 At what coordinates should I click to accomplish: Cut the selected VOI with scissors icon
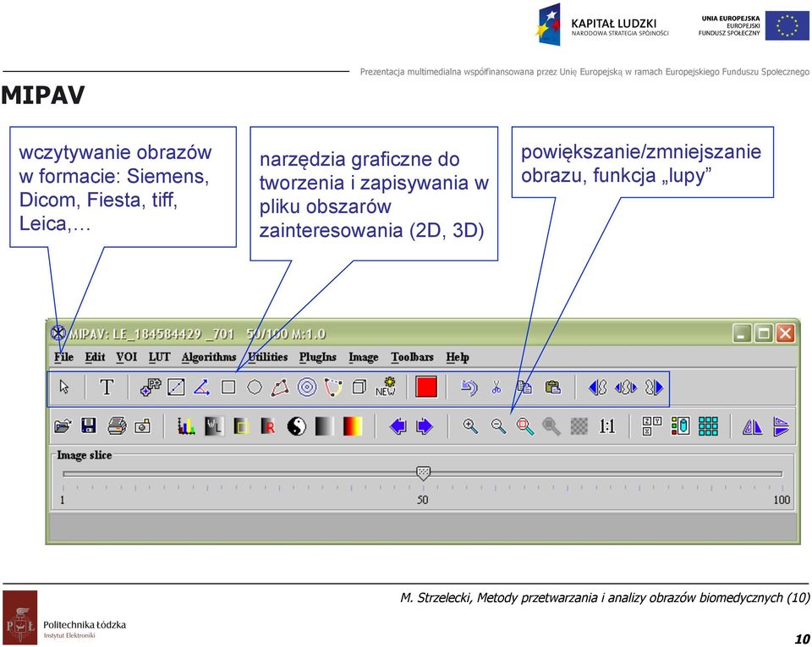pyautogui.click(x=497, y=387)
